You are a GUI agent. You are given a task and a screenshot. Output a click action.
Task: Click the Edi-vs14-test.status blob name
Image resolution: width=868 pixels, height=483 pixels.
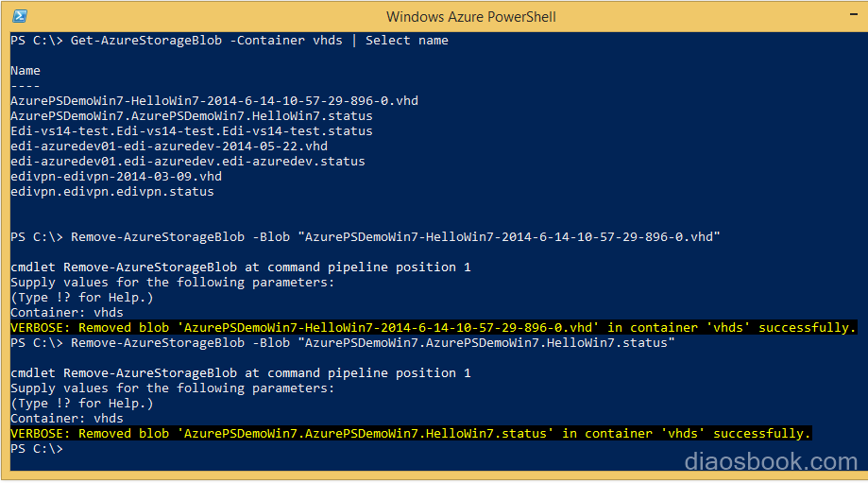[192, 130]
